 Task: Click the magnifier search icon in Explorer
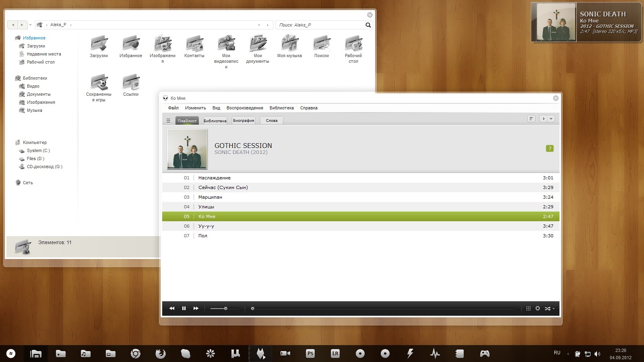coord(368,25)
